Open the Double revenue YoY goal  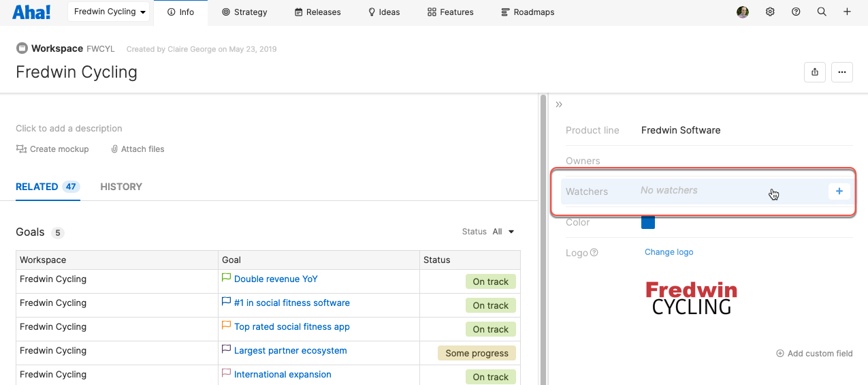(x=276, y=279)
